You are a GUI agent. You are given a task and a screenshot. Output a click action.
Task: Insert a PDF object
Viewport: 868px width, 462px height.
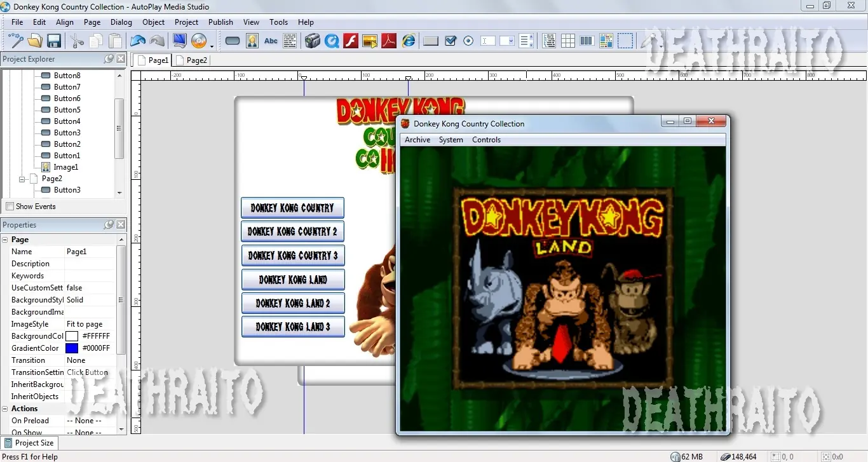389,41
